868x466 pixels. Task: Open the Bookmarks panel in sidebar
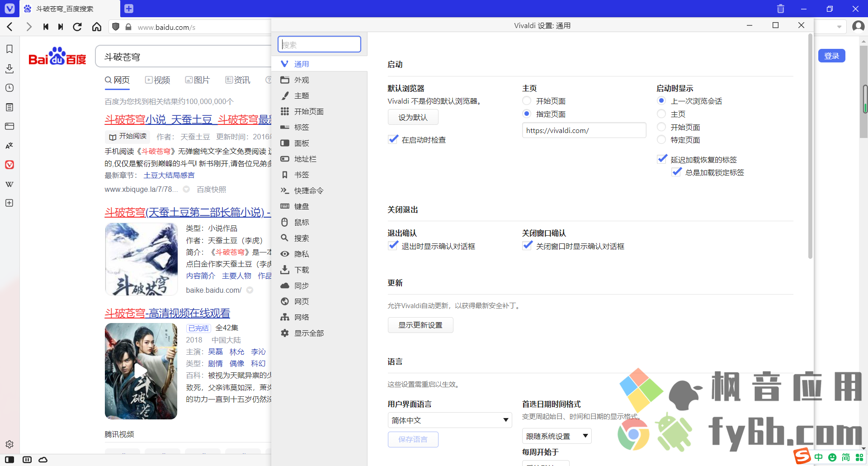[9, 49]
